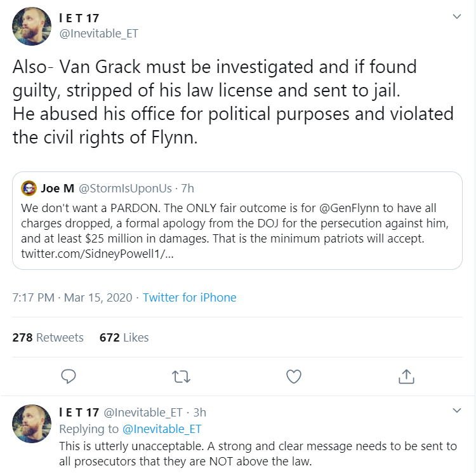This screenshot has height=473, width=476.
Task: Click Joe M's small avatar in quoted tweet
Action: [x=29, y=188]
